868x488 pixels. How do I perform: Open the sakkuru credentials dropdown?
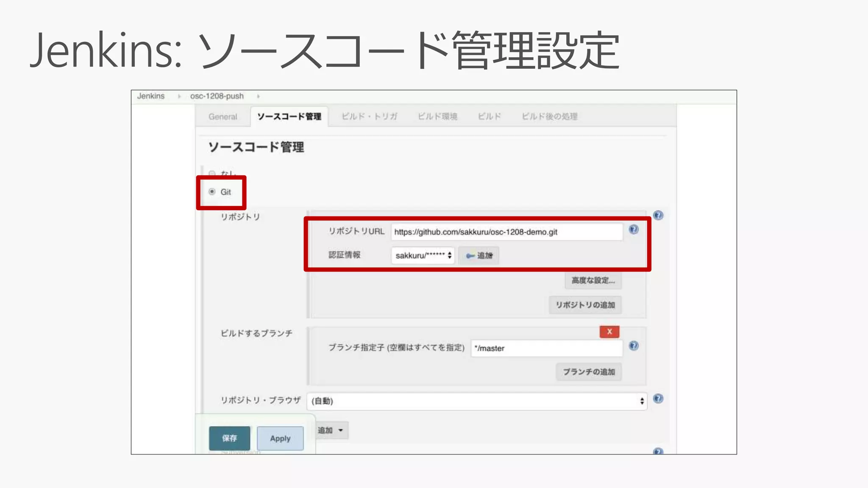[423, 255]
